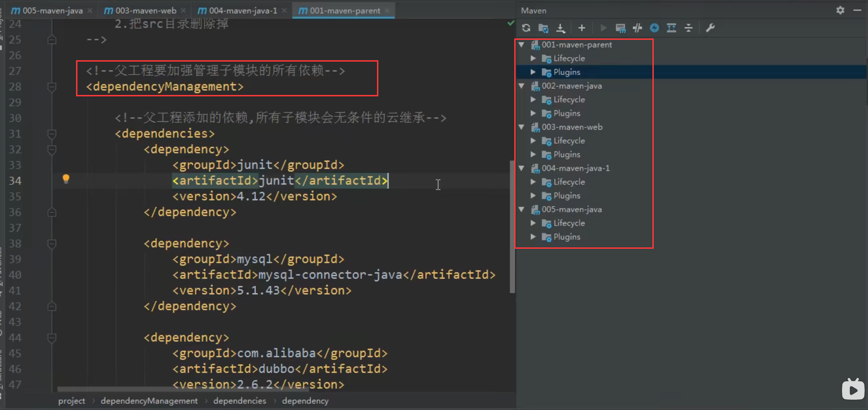Close the 005-maven-java tab
This screenshot has height=410, width=868.
pos(90,10)
